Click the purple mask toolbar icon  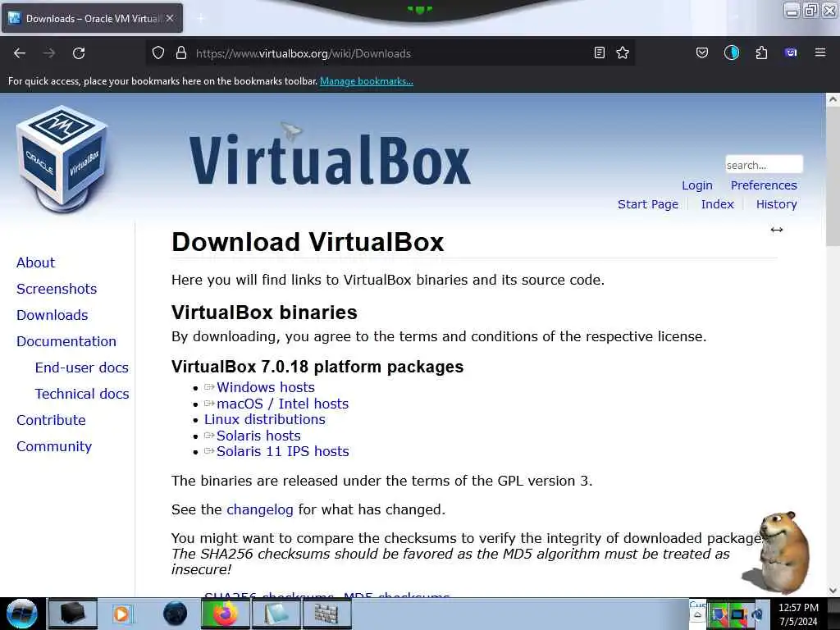pos(791,52)
